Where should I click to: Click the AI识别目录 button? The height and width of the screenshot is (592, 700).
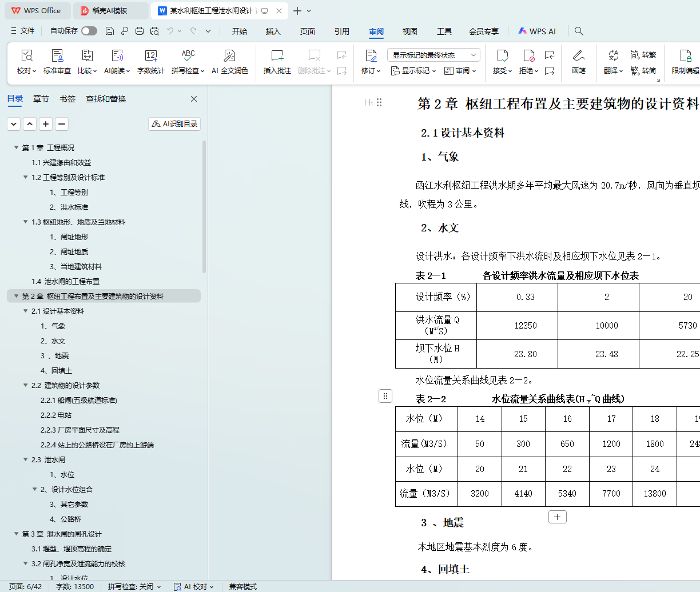174,124
